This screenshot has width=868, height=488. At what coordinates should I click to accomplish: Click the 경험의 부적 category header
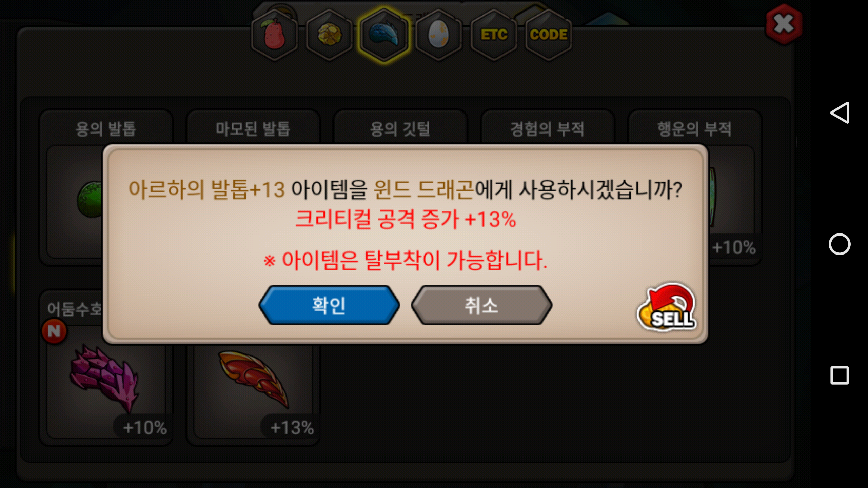pos(547,129)
